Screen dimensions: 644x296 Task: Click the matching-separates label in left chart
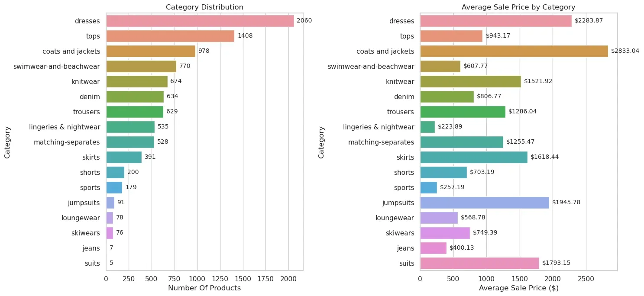click(x=67, y=142)
